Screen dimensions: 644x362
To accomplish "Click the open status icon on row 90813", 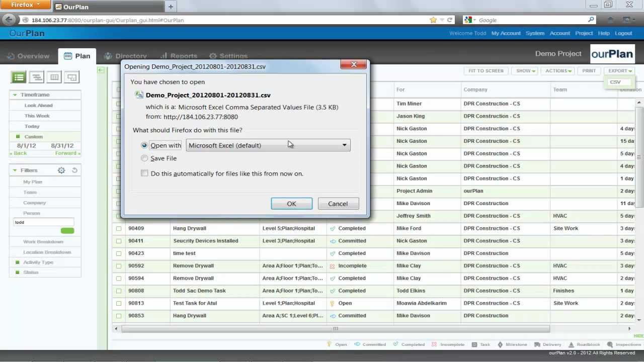I will [333, 303].
